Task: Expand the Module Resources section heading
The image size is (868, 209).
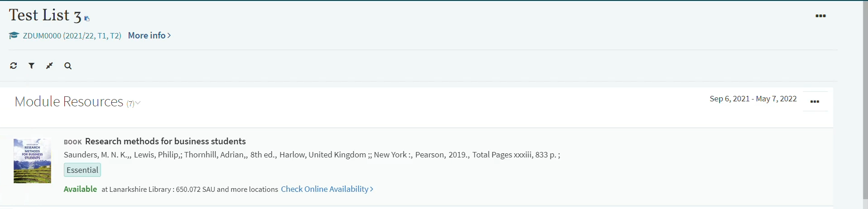Action: click(69, 101)
